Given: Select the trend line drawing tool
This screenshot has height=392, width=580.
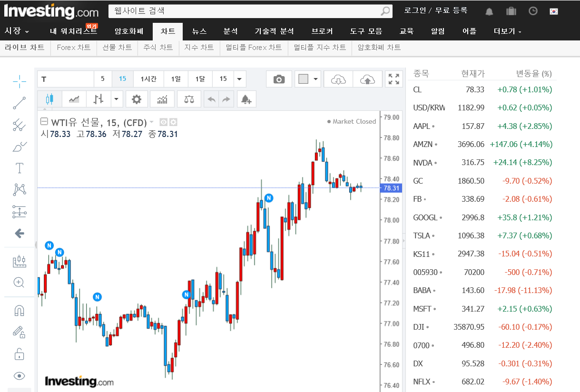Looking at the screenshot, I should point(20,103).
